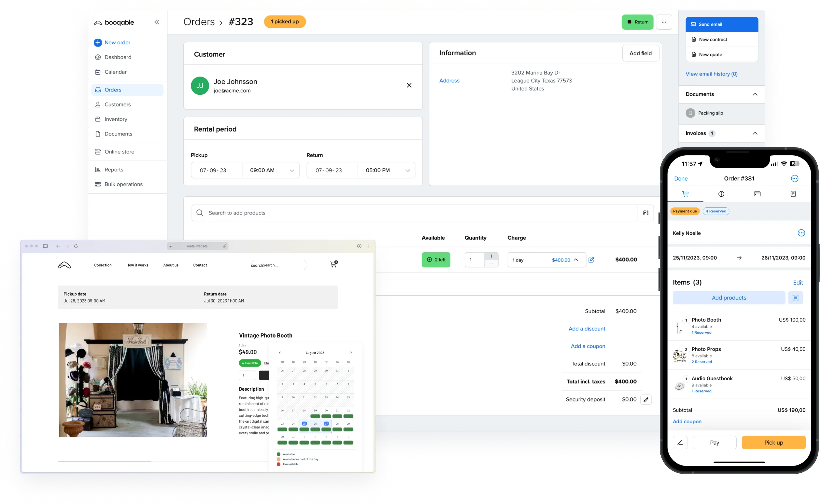Open the Calendar section
Viewport: 820px width, 504px height.
pyautogui.click(x=115, y=71)
